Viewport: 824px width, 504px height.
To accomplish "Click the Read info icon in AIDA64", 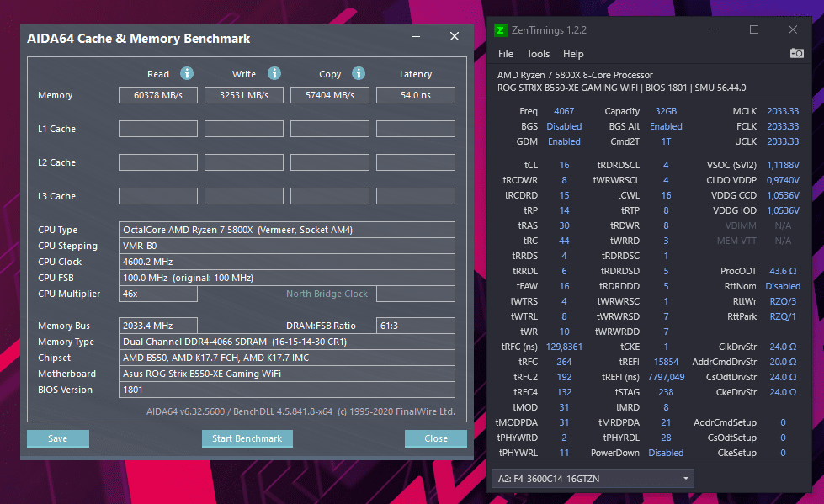I will [x=187, y=73].
